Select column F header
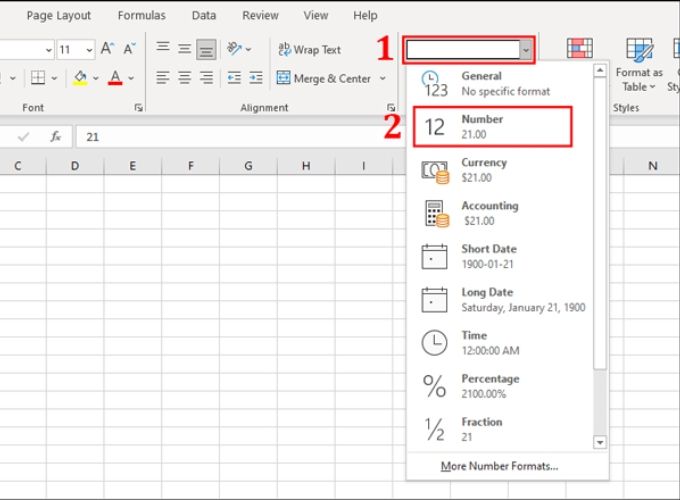Screen dimensions: 680x500 190,166
